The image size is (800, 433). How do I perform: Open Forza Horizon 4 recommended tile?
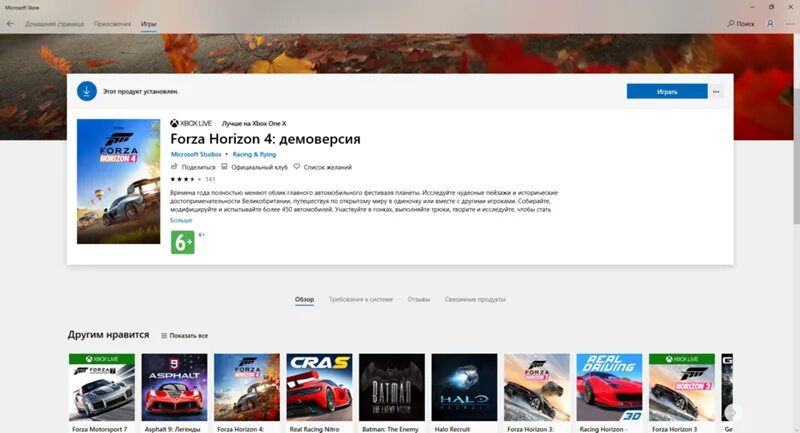(x=247, y=392)
